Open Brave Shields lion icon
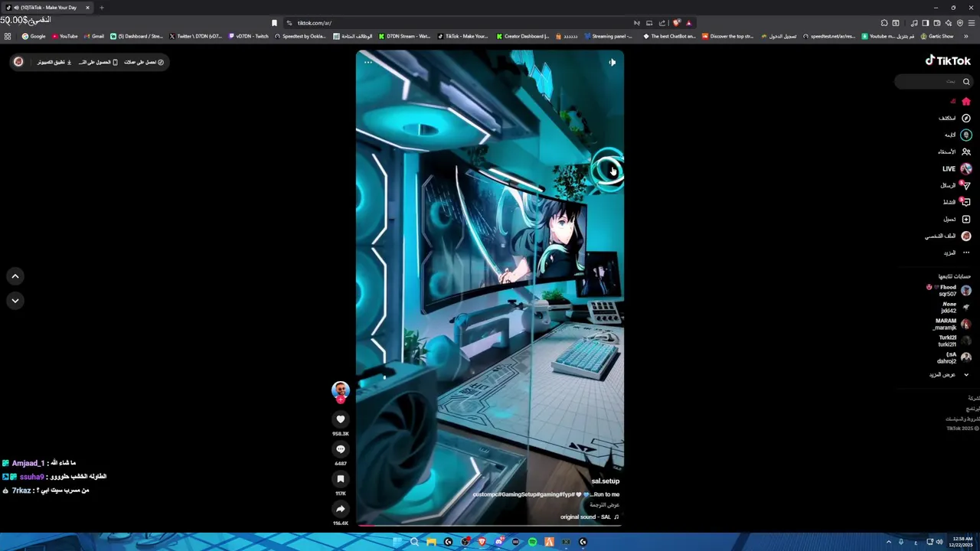The image size is (980, 551). [x=676, y=23]
